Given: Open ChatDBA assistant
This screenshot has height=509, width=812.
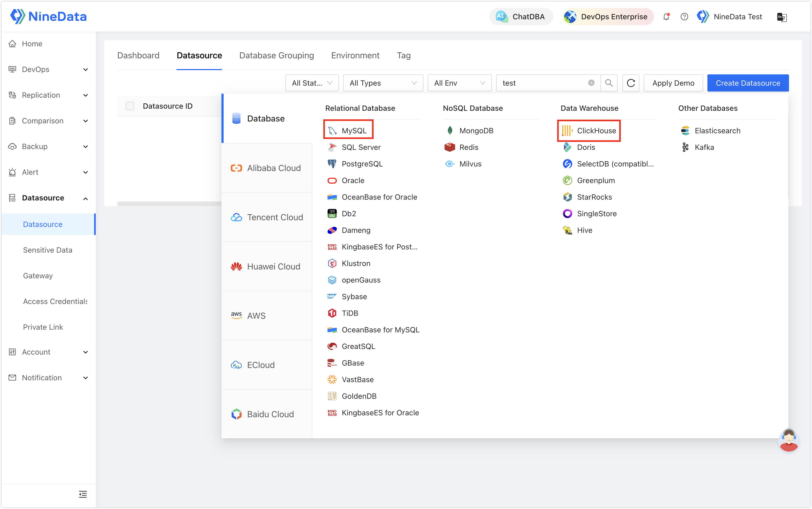Looking at the screenshot, I should coord(521,17).
